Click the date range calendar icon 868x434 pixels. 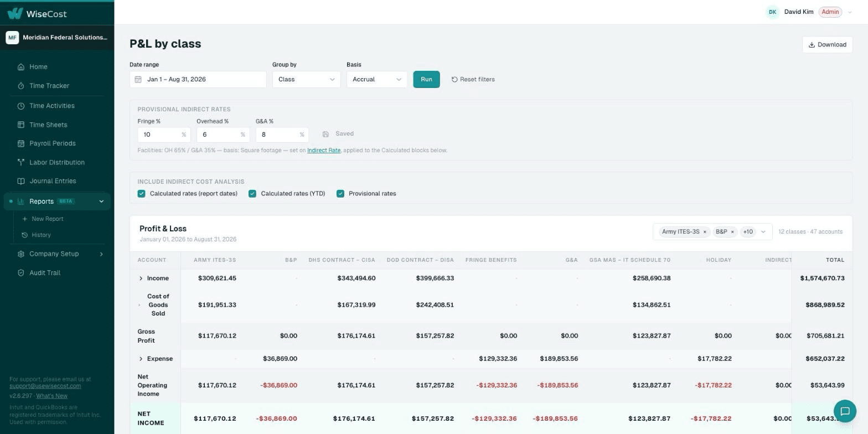(x=138, y=80)
